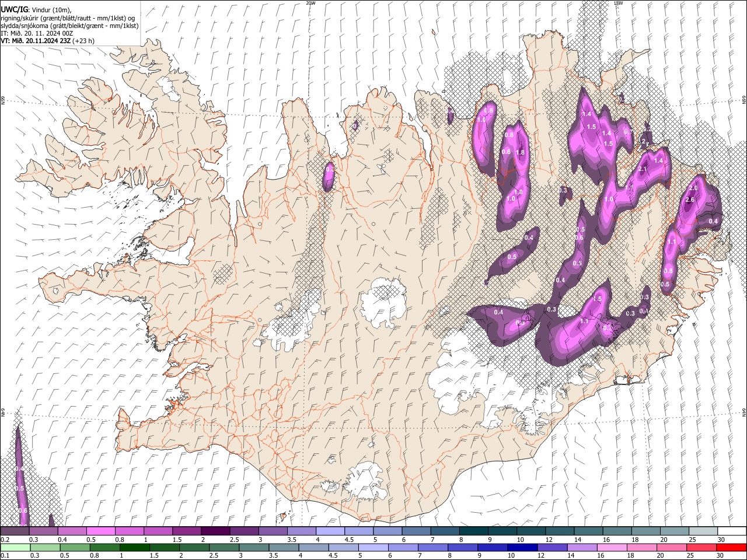This screenshot has width=747, height=560.
Task: Click the snow legend swatch starting at 14
Action: pos(589,531)
